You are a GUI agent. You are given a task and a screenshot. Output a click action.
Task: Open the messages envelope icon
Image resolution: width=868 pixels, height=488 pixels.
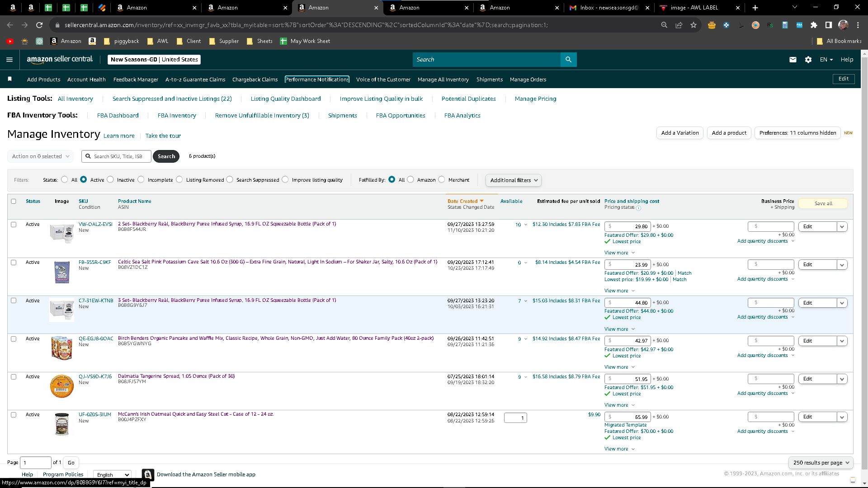tap(793, 60)
